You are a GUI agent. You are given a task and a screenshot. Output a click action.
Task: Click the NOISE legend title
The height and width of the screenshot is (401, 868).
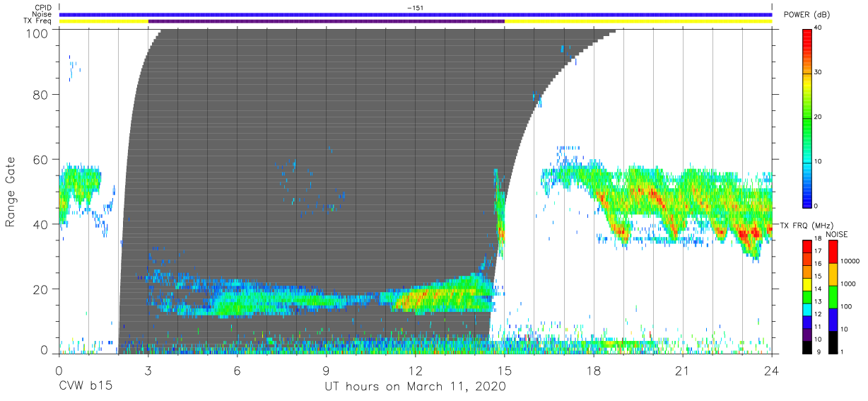point(837,234)
